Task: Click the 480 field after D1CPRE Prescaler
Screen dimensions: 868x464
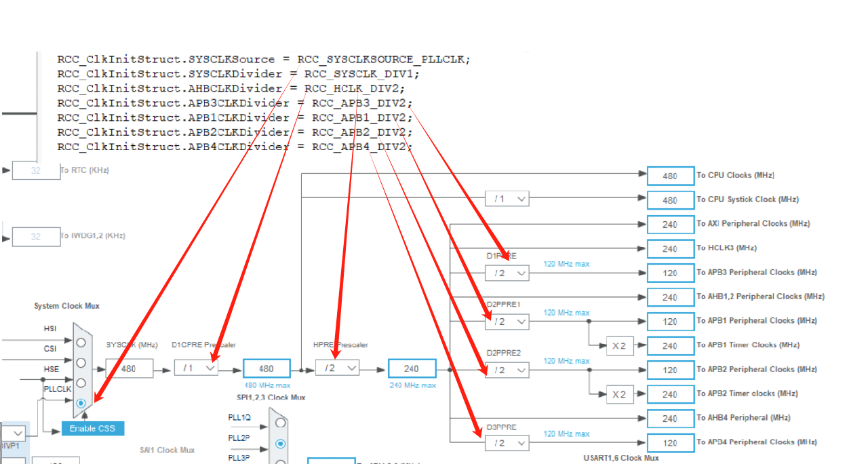Action: click(x=267, y=368)
